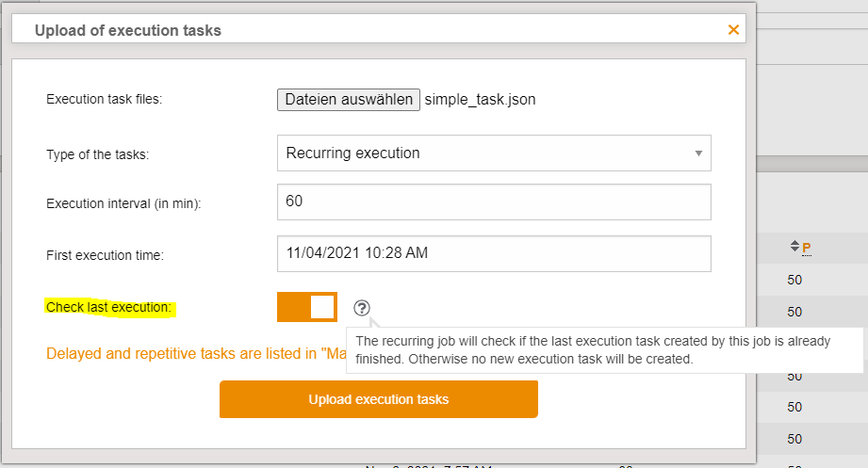Screen dimensions: 868x468
Task: Click the Execution task files label
Action: click(x=105, y=99)
